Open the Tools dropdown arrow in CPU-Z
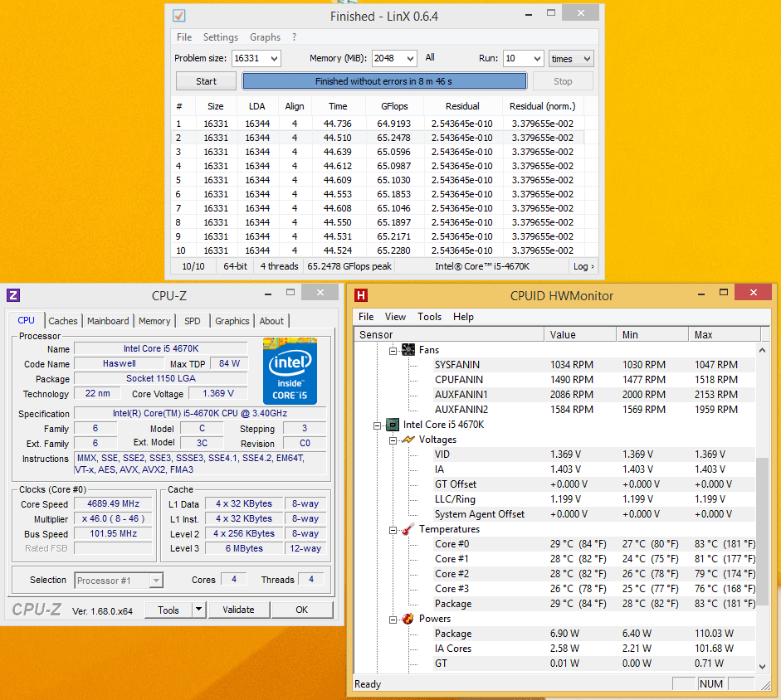Image resolution: width=781 pixels, height=700 pixels. point(199,610)
